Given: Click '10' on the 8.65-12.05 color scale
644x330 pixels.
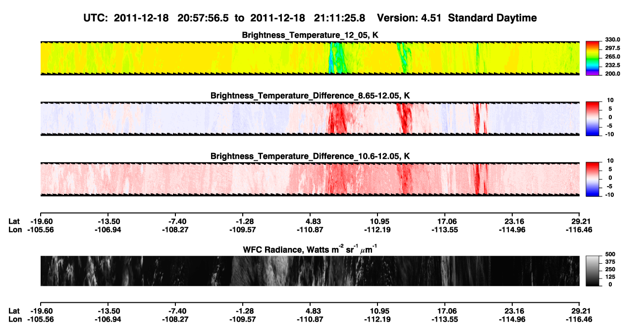Looking at the screenshot, I should [x=610, y=100].
